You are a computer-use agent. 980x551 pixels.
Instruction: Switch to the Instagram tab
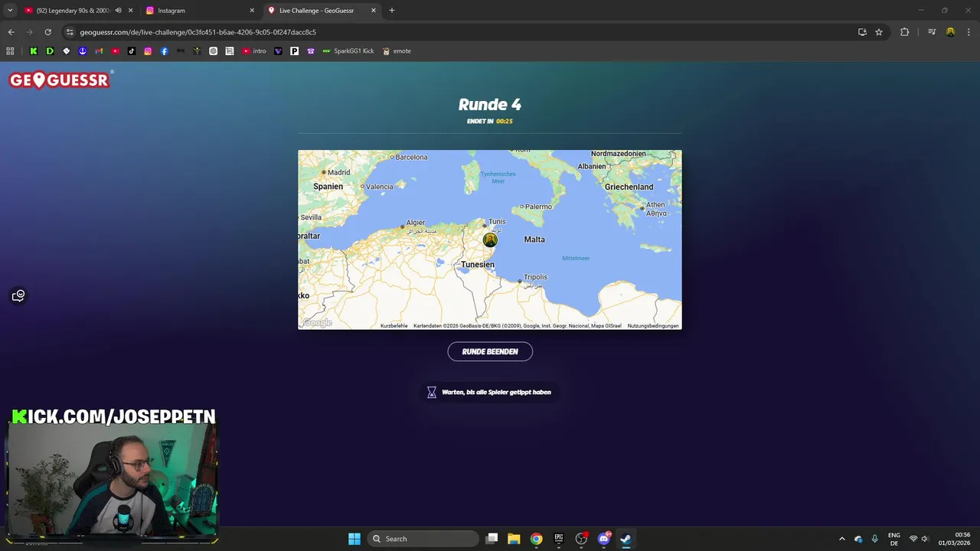tap(199, 11)
